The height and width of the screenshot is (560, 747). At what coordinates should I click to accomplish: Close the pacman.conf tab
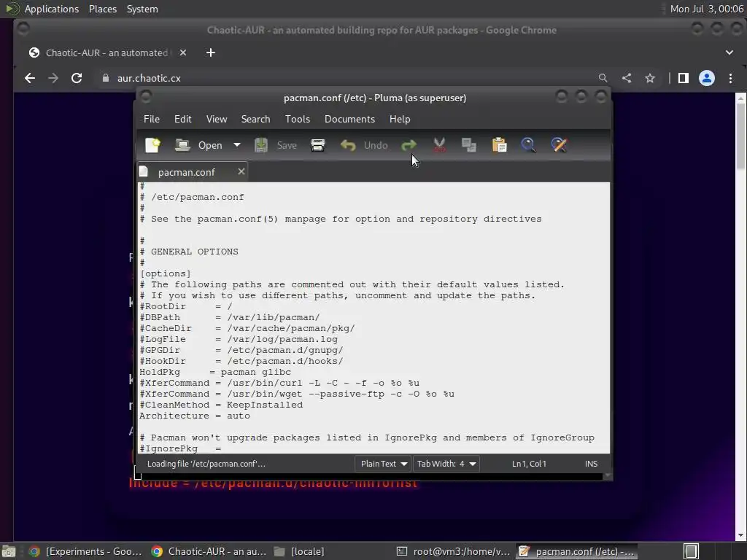pos(241,171)
